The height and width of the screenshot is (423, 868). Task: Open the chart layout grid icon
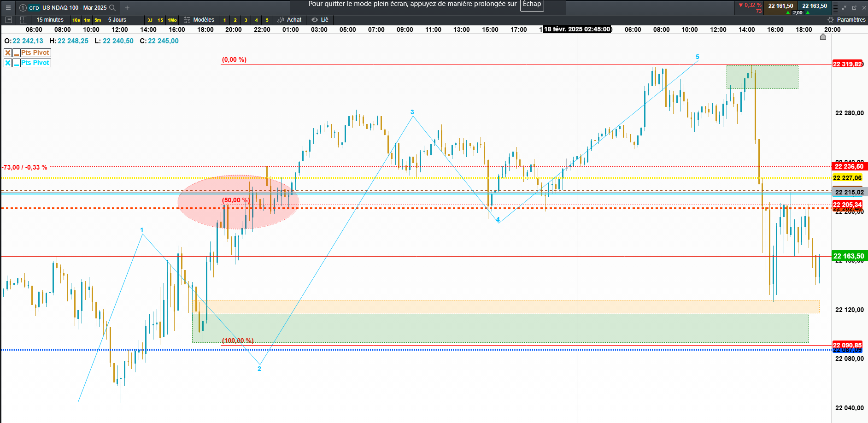(x=23, y=20)
